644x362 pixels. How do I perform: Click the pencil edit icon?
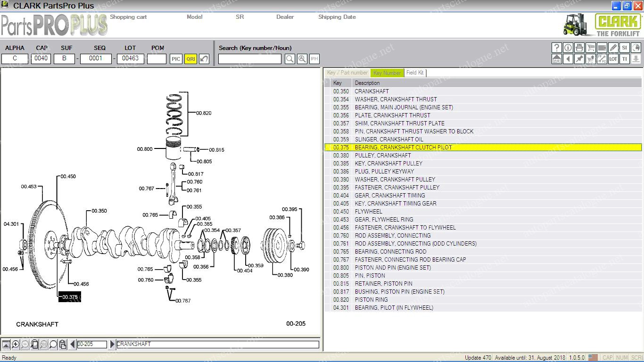613,48
